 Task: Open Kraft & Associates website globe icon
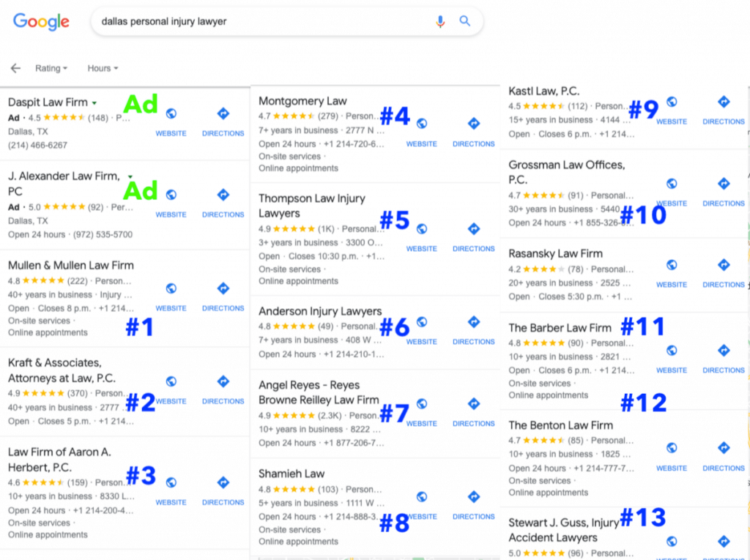tap(171, 381)
